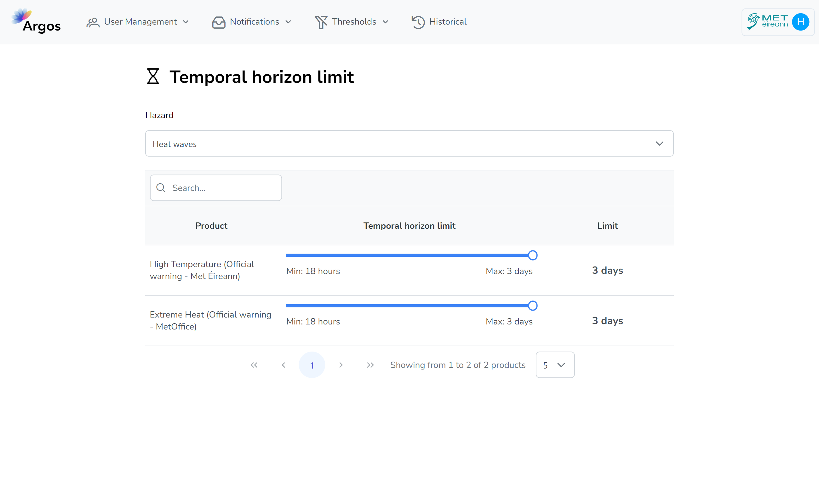Click 'Min: 18 hours' in High Temperature row

(313, 271)
